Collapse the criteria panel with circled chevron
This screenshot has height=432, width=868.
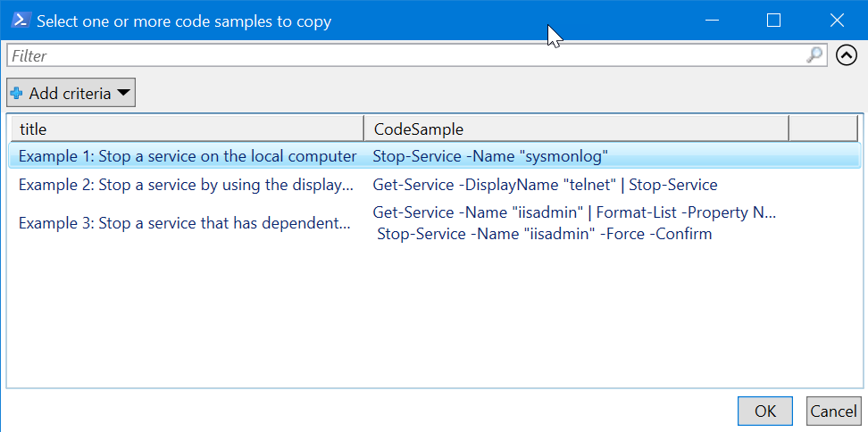[x=846, y=55]
